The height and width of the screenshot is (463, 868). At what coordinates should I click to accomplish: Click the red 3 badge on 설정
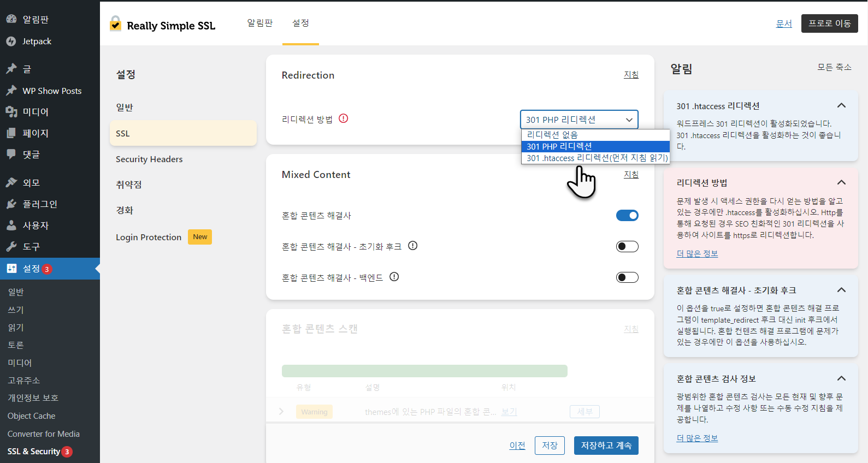[x=47, y=269]
